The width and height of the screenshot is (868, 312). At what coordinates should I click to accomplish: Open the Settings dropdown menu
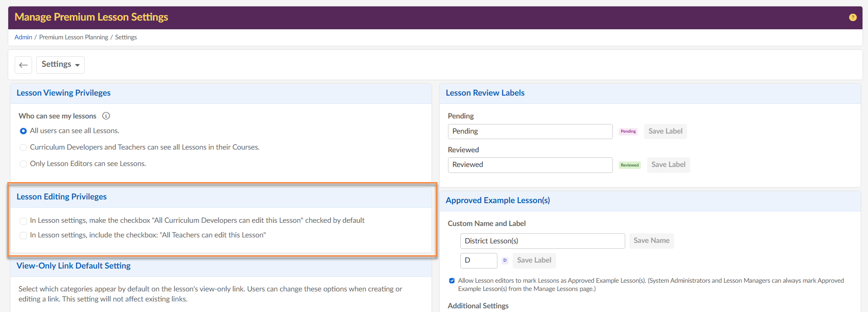click(60, 65)
